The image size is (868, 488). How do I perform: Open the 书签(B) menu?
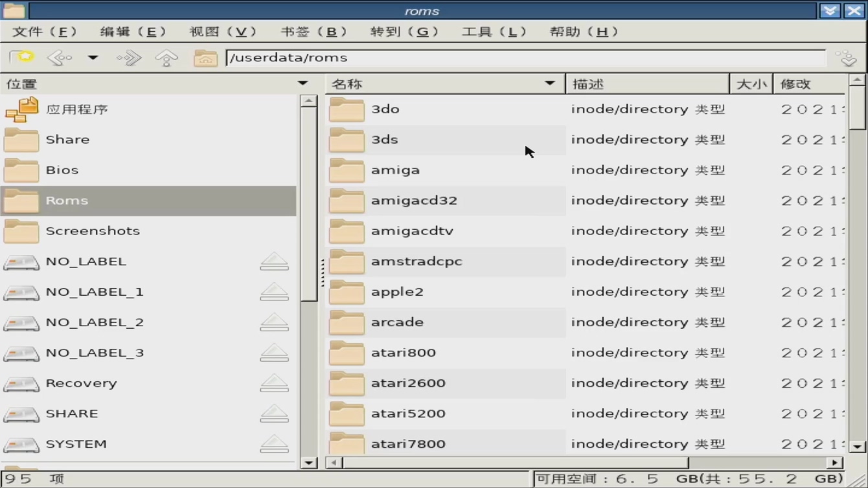(x=314, y=32)
